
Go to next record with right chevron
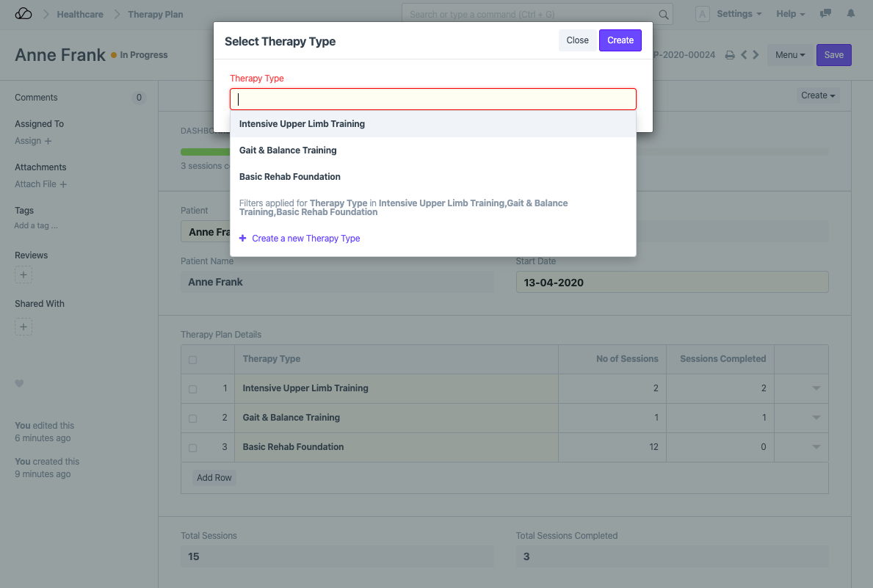[756, 55]
